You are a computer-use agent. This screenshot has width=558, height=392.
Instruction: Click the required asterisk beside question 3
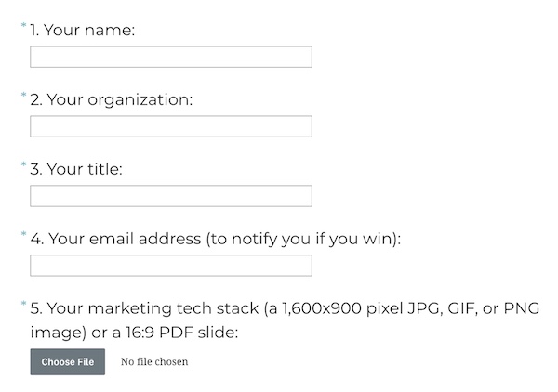(x=24, y=164)
